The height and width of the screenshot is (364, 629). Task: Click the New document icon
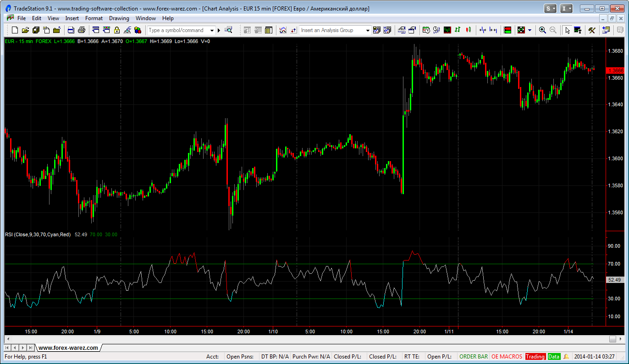point(15,30)
